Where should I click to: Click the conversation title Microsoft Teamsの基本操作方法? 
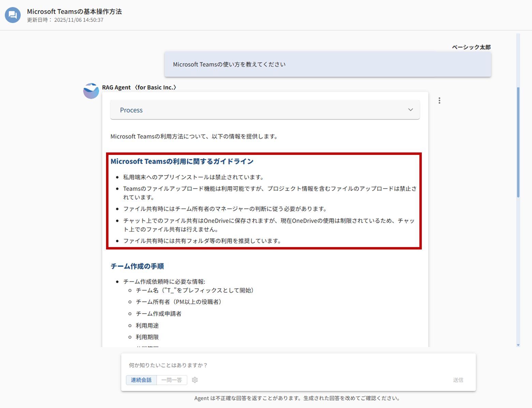[x=74, y=11]
